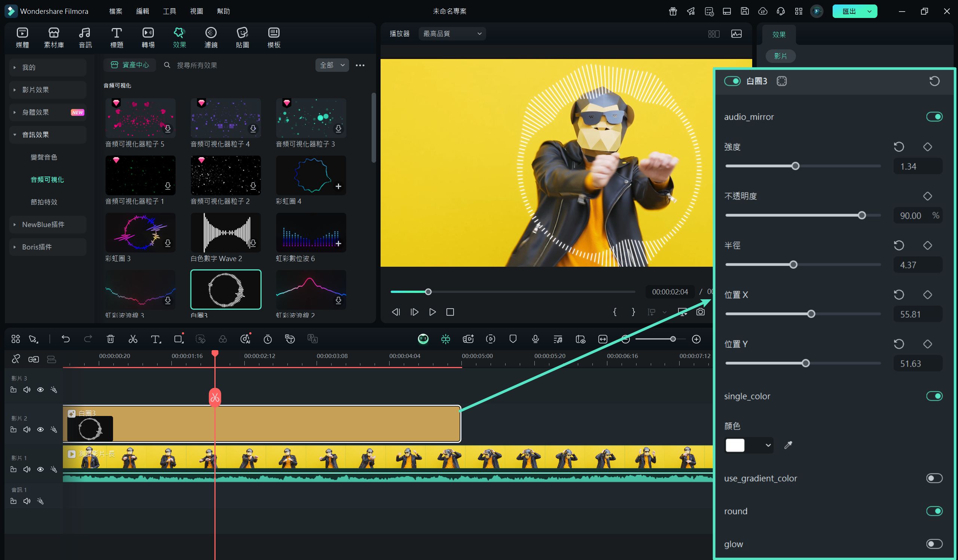Open the 標題 titles tab
The height and width of the screenshot is (560, 958).
(x=117, y=38)
